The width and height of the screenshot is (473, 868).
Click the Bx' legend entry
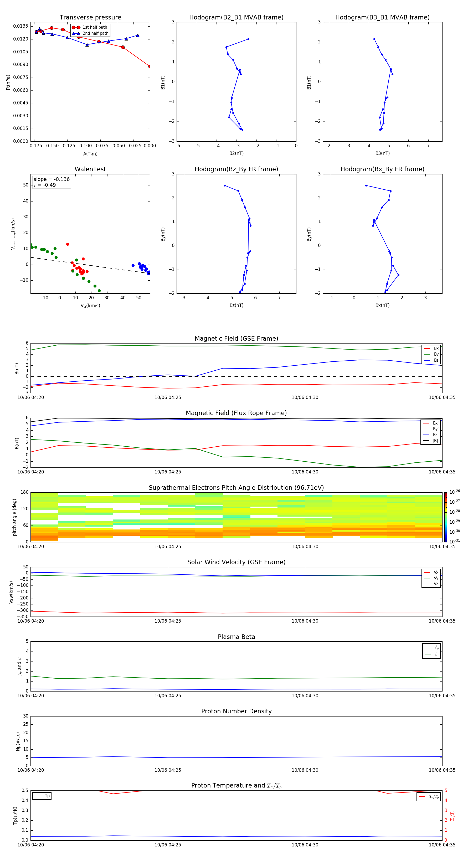(x=431, y=423)
